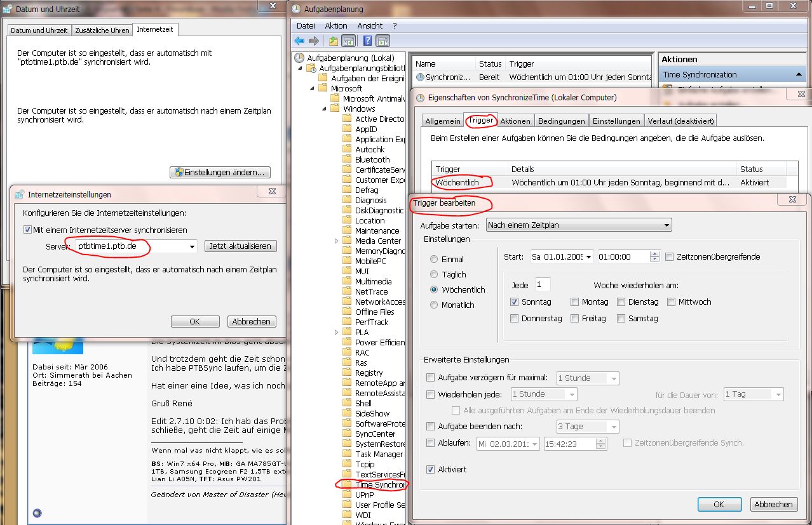This screenshot has width=812, height=525.
Task: Toggle the console tree show/hide toolbar icon
Action: 348,41
